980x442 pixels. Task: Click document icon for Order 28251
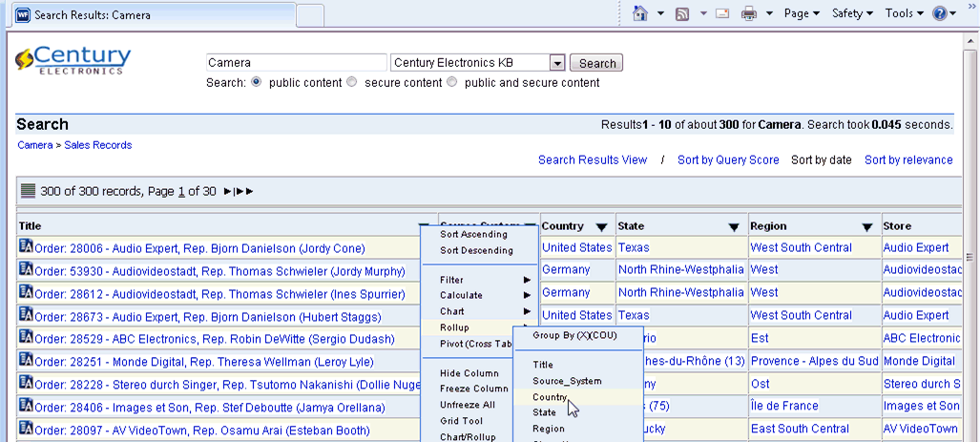pyautogui.click(x=26, y=360)
